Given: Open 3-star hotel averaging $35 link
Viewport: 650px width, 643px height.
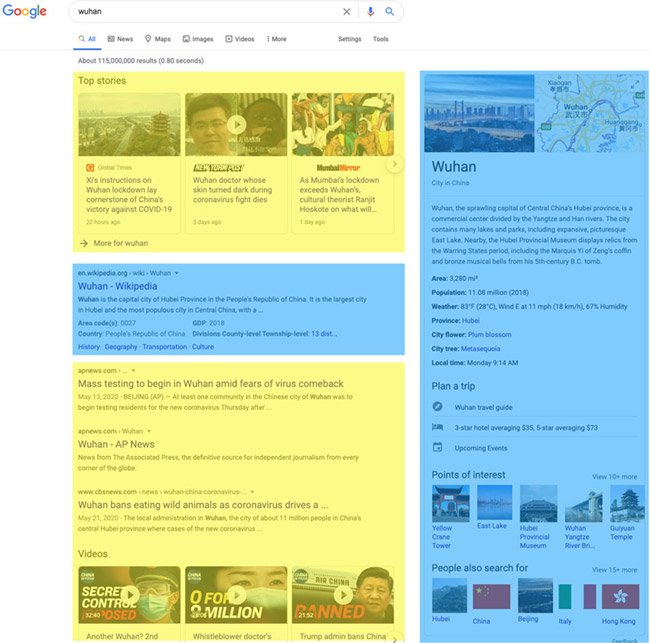Looking at the screenshot, I should click(526, 427).
